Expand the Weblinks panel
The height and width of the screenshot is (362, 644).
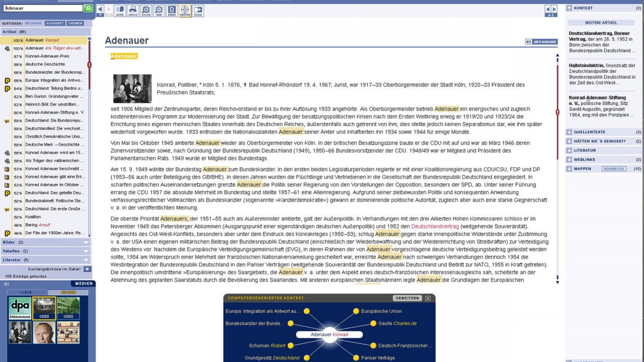coord(569,160)
